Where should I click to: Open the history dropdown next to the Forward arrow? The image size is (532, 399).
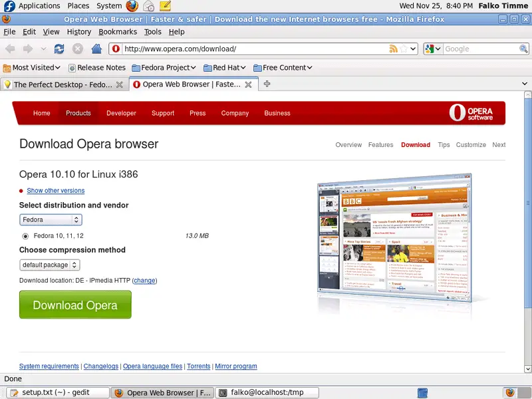click(x=43, y=49)
